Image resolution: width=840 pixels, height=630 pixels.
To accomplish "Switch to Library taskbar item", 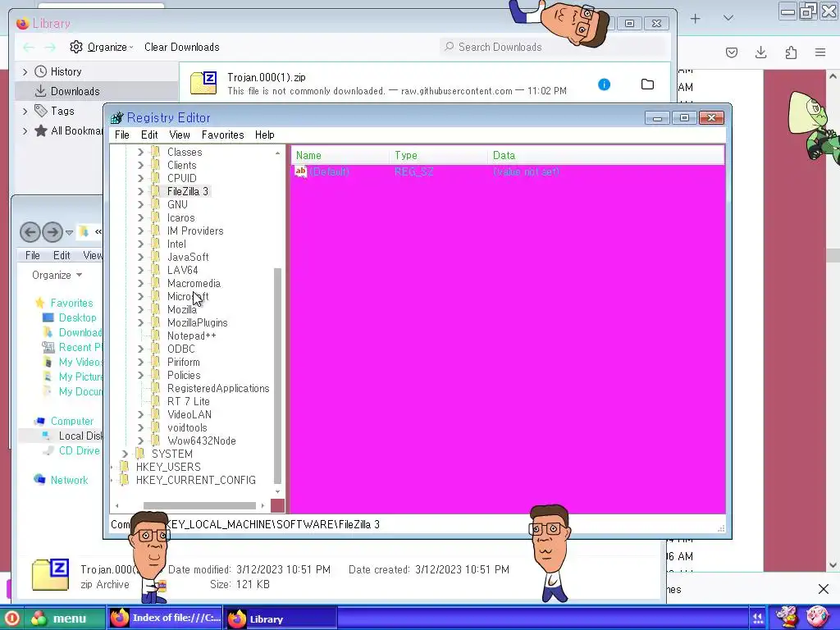I will click(281, 619).
